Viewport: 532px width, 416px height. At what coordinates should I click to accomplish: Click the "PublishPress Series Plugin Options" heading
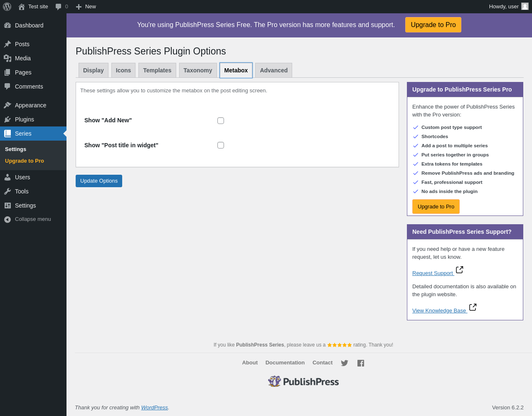pos(151,51)
